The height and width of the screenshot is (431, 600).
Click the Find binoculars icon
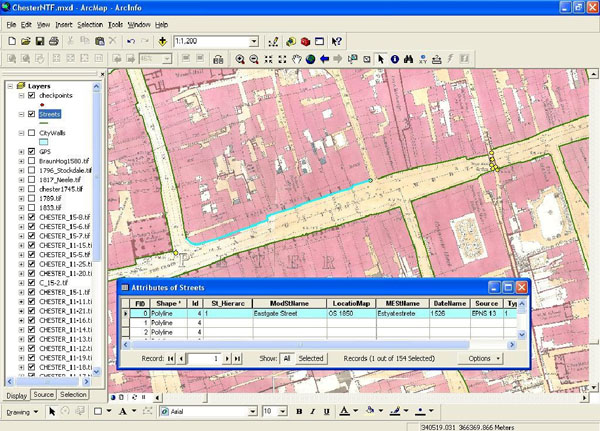point(408,59)
